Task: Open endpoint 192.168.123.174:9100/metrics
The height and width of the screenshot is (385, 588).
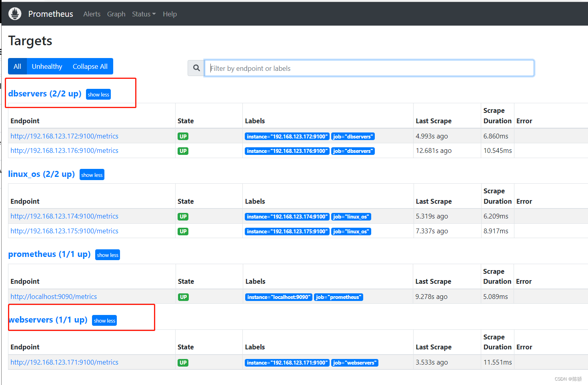Action: (x=64, y=216)
